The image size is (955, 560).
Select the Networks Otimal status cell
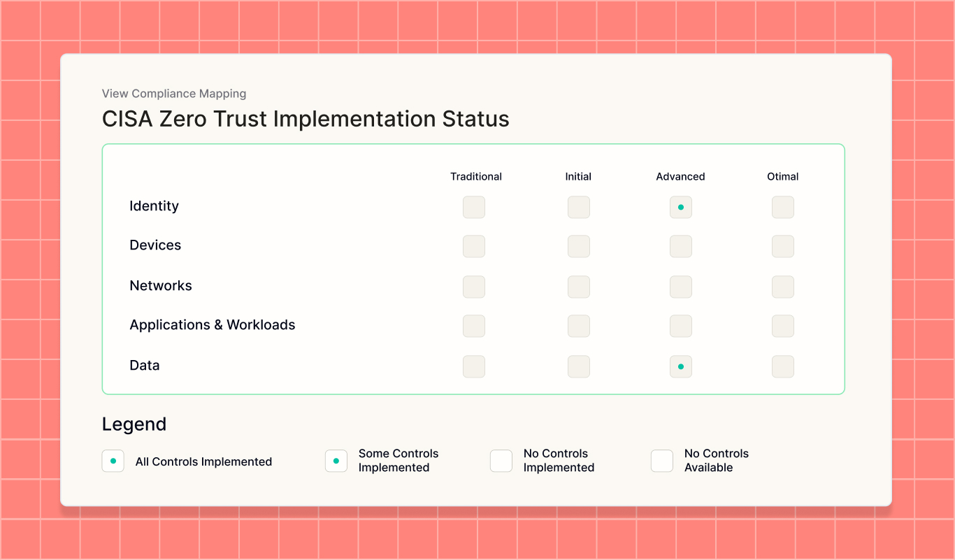pyautogui.click(x=783, y=287)
